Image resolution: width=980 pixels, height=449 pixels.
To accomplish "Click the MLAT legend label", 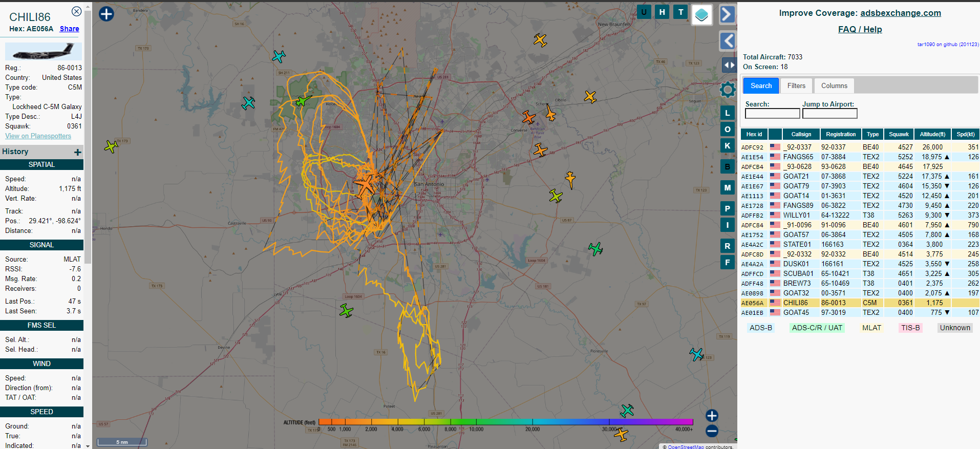I will (872, 328).
